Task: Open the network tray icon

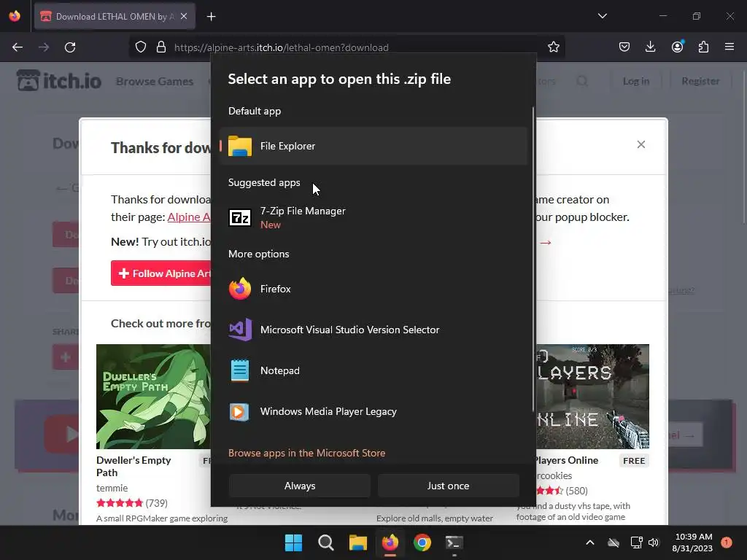Action: 636,542
